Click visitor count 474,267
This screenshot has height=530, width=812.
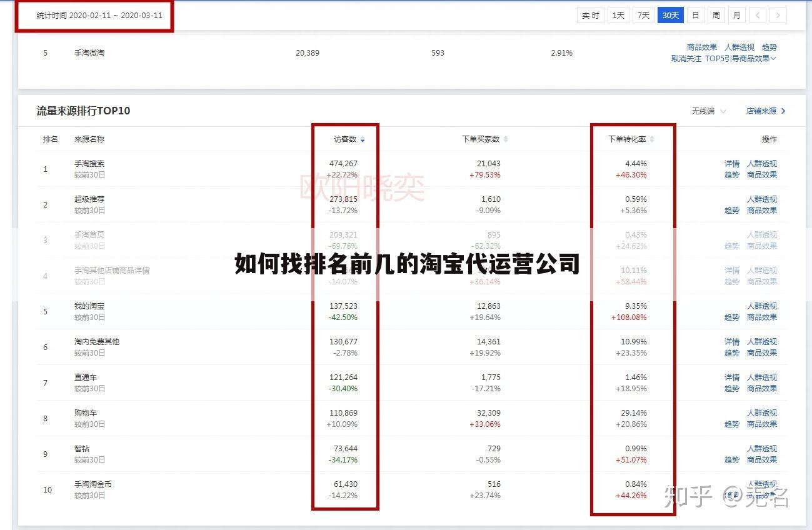pyautogui.click(x=343, y=164)
